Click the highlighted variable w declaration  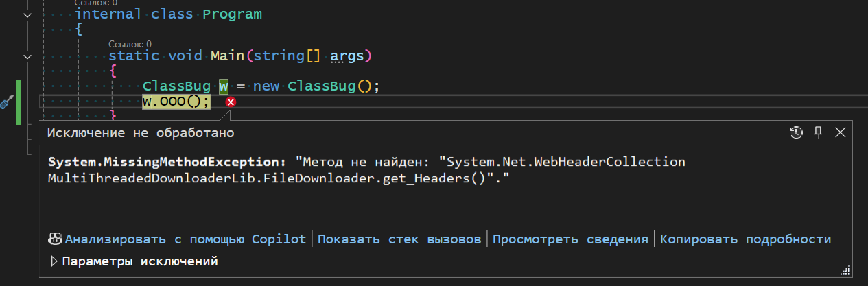(224, 86)
